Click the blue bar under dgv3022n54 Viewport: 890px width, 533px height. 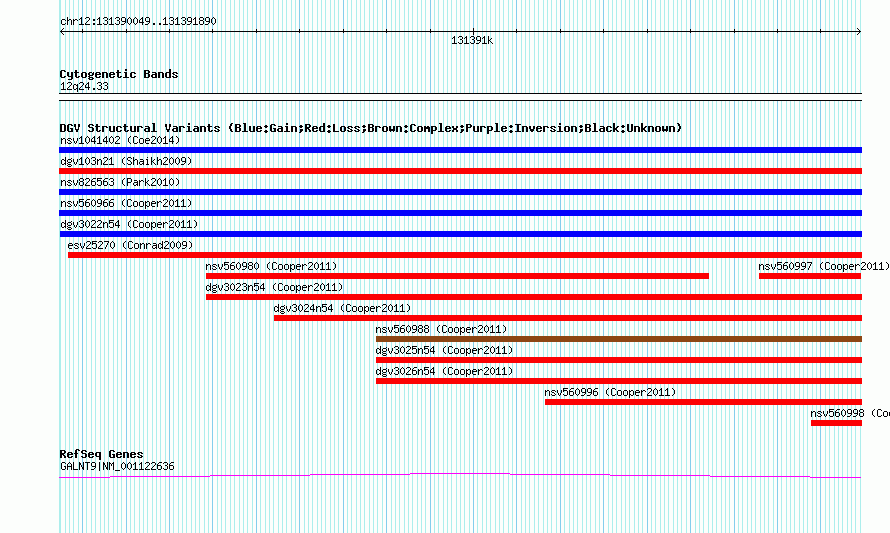pyautogui.click(x=460, y=234)
